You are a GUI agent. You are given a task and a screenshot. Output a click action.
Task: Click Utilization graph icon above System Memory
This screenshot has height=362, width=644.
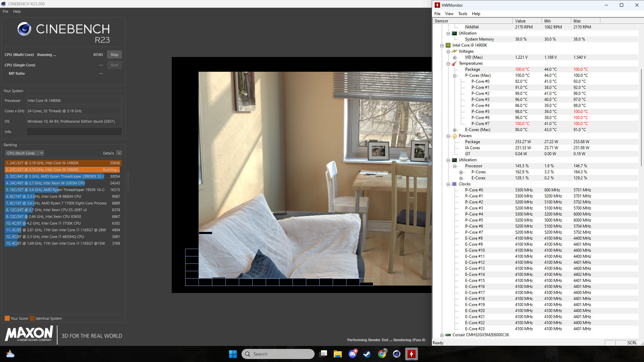pyautogui.click(x=454, y=33)
